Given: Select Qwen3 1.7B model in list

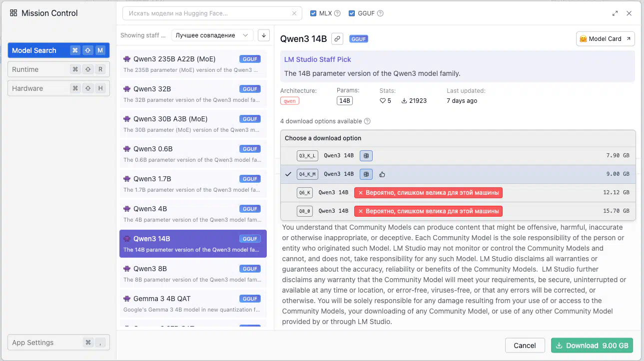Looking at the screenshot, I should (193, 184).
